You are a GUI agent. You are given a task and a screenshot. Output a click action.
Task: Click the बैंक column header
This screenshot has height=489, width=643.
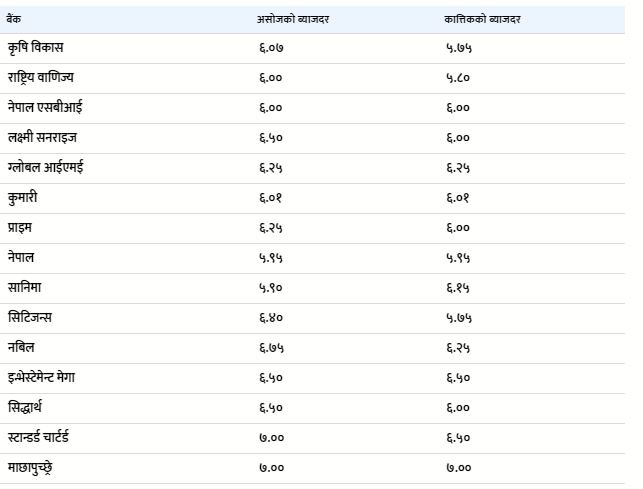pyautogui.click(x=14, y=19)
